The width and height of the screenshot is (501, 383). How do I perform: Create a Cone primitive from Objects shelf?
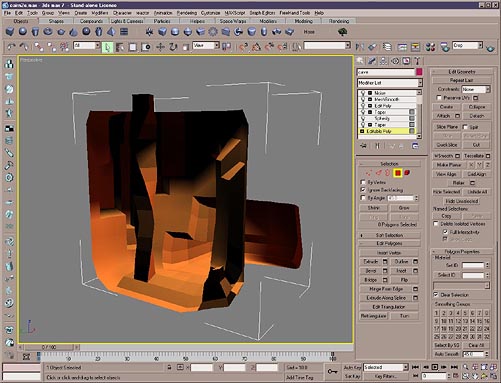pos(73,32)
